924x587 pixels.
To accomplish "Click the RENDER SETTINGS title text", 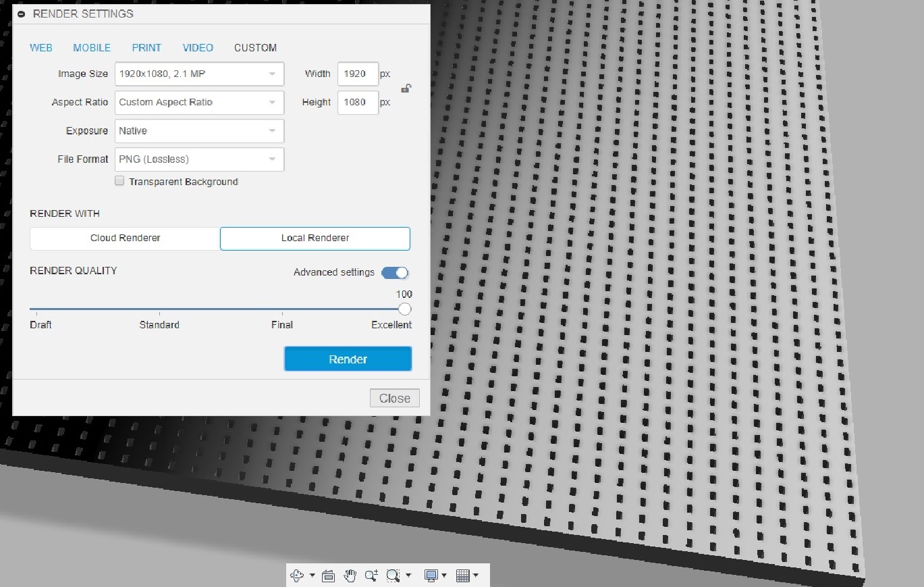I will [83, 14].
